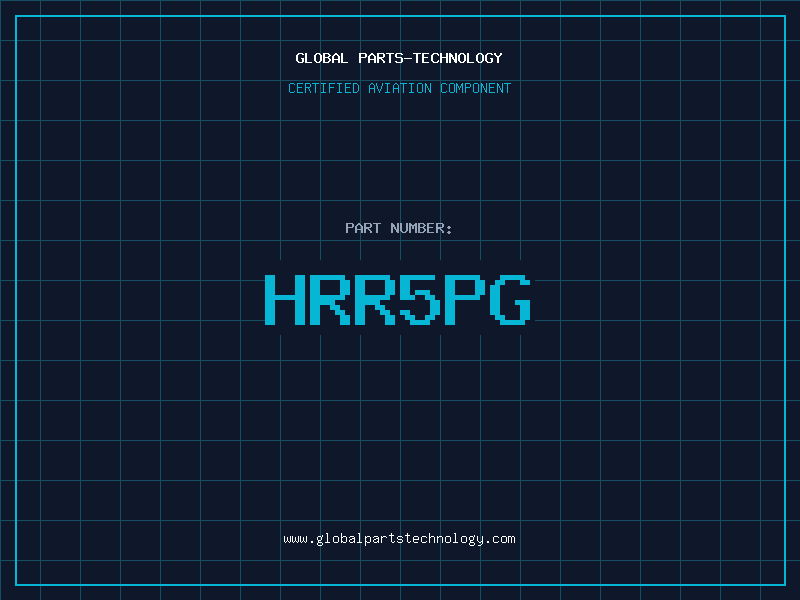Image resolution: width=800 pixels, height=600 pixels.
Task: Click the www prefix of the URL
Action: 294,538
